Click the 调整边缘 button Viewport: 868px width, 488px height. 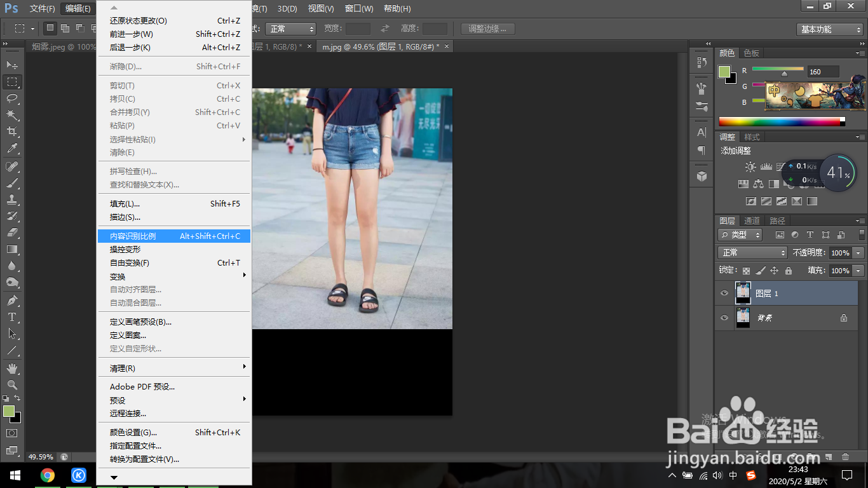click(x=487, y=29)
